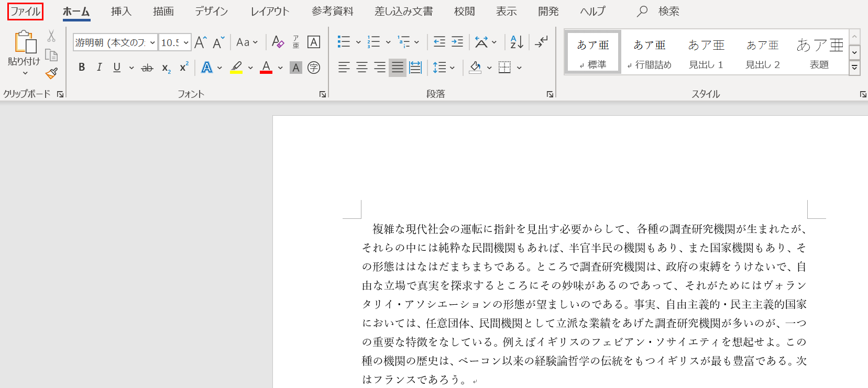Clear all formatting with eraser A icon

pos(278,42)
